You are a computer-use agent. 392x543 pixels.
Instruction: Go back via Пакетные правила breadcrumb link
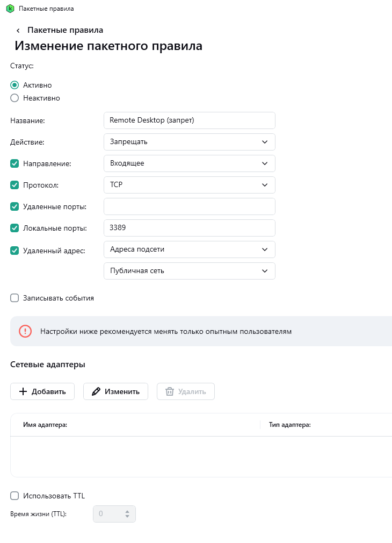(x=65, y=30)
